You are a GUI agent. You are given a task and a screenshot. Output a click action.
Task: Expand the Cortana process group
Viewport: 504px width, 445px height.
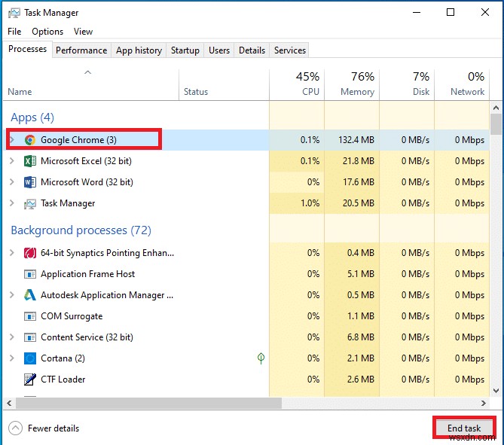point(12,358)
